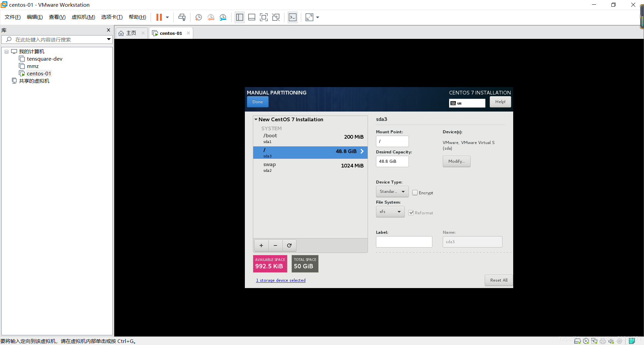Toggle the Reformat checkbox

(x=411, y=213)
